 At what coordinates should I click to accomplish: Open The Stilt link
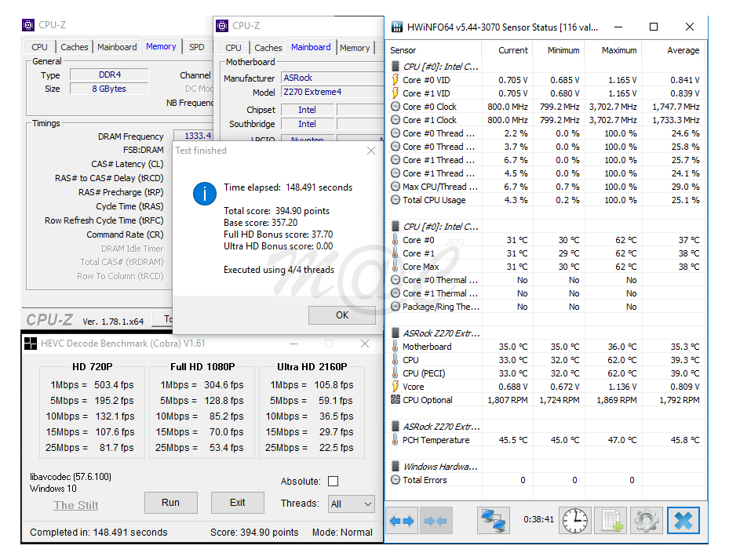(x=76, y=505)
